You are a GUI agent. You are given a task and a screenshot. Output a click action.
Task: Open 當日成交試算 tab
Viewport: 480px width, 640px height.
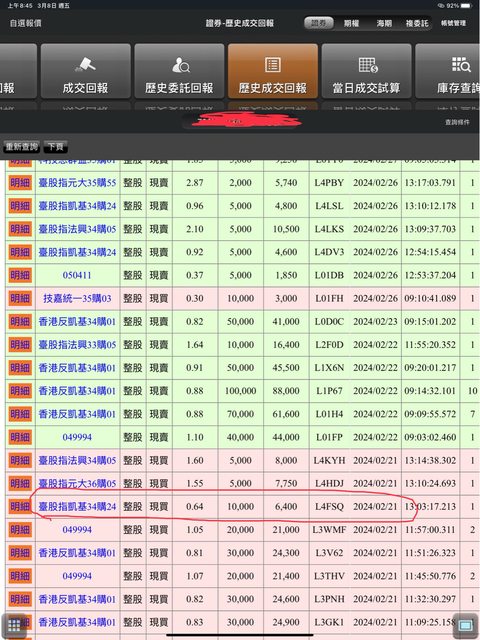pyautogui.click(x=367, y=71)
